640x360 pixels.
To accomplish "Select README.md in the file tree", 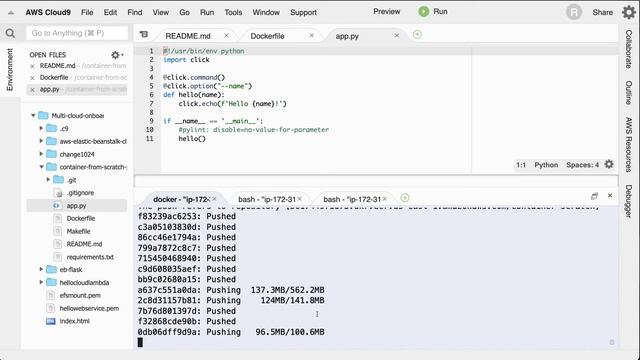I will point(84,244).
